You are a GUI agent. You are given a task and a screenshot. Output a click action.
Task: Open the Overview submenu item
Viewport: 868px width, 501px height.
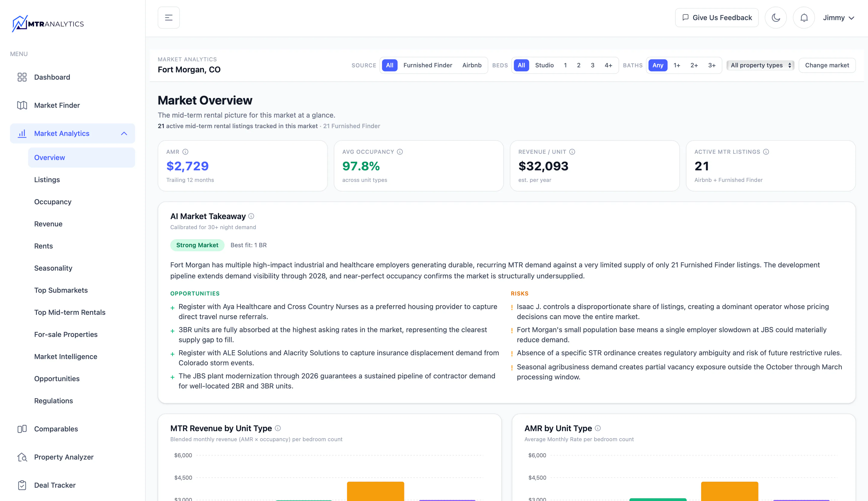[82, 158]
